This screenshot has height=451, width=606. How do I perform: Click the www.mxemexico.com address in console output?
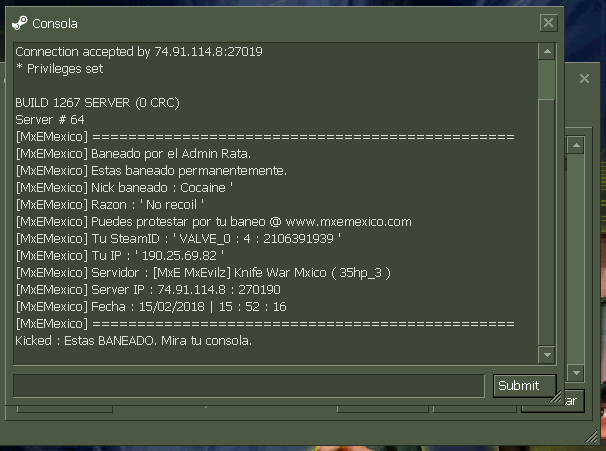click(349, 222)
